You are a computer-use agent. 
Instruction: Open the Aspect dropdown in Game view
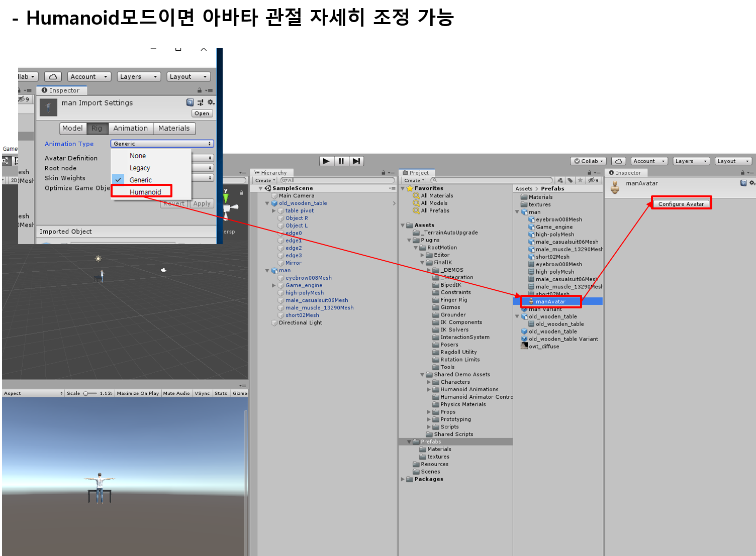tap(33, 393)
